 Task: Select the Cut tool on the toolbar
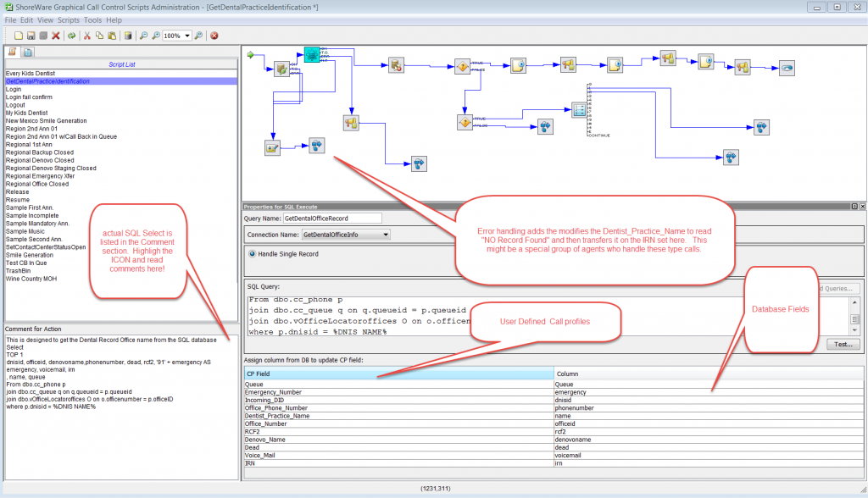pos(87,36)
